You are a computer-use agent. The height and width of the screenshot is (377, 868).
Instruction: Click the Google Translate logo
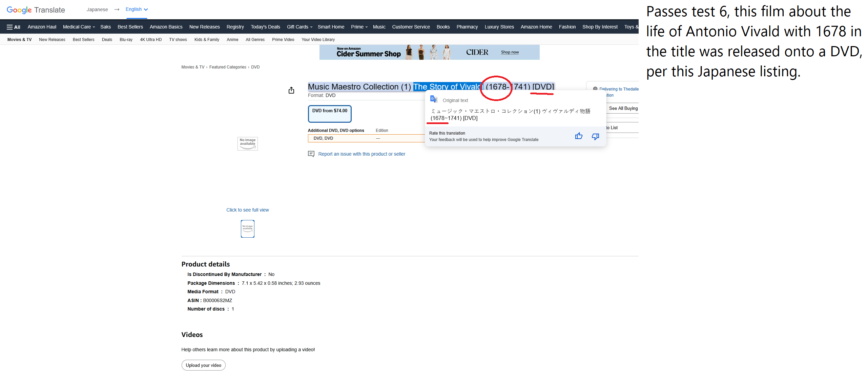click(36, 10)
